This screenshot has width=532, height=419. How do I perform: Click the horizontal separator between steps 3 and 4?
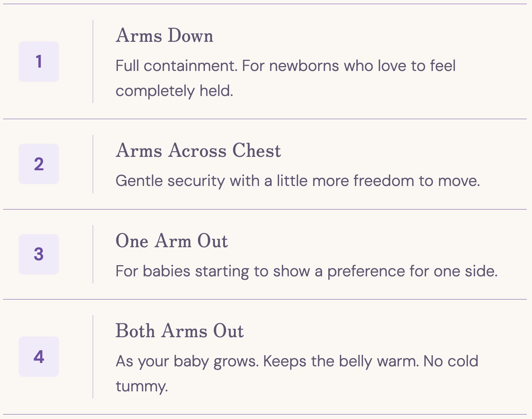[x=265, y=299]
